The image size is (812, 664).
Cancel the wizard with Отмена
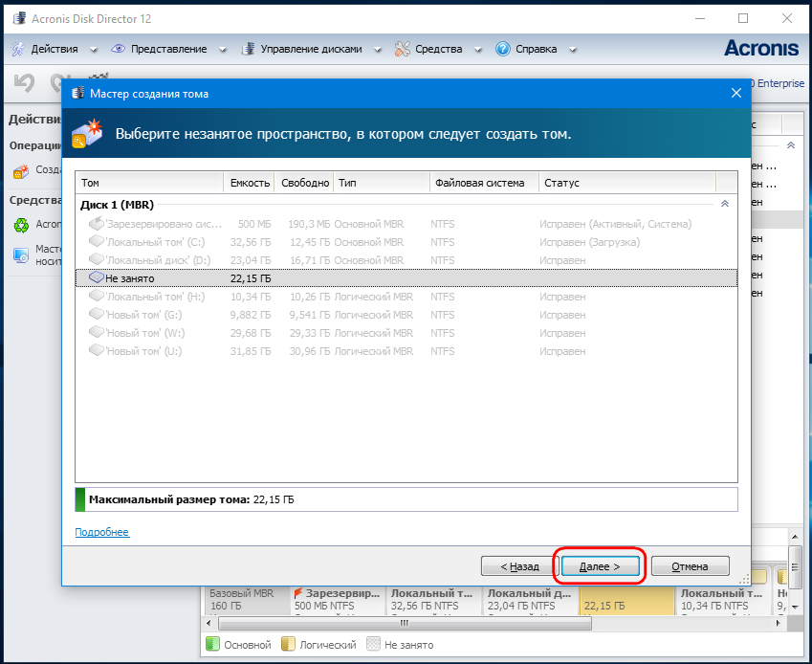coord(689,566)
